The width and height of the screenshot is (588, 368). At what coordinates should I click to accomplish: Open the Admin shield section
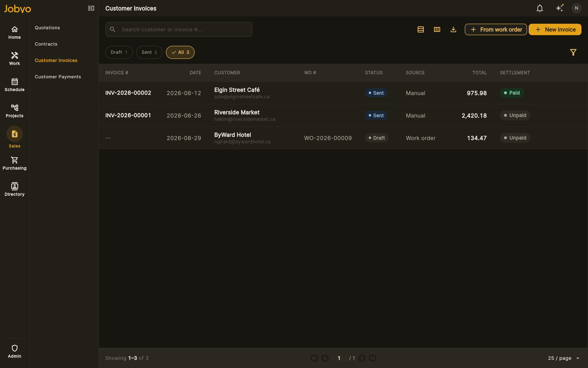[14, 351]
